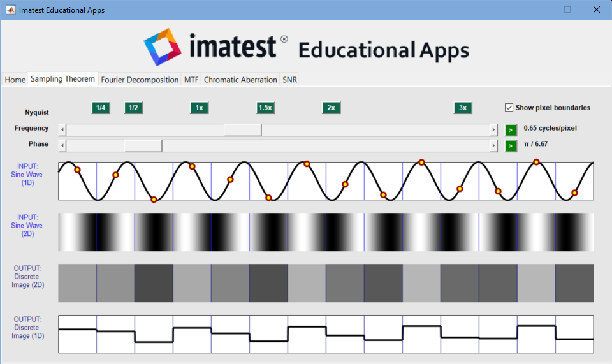Click the INPUT: Sine Wave (2D) label
The height and width of the screenshot is (364, 612).
coord(27,226)
